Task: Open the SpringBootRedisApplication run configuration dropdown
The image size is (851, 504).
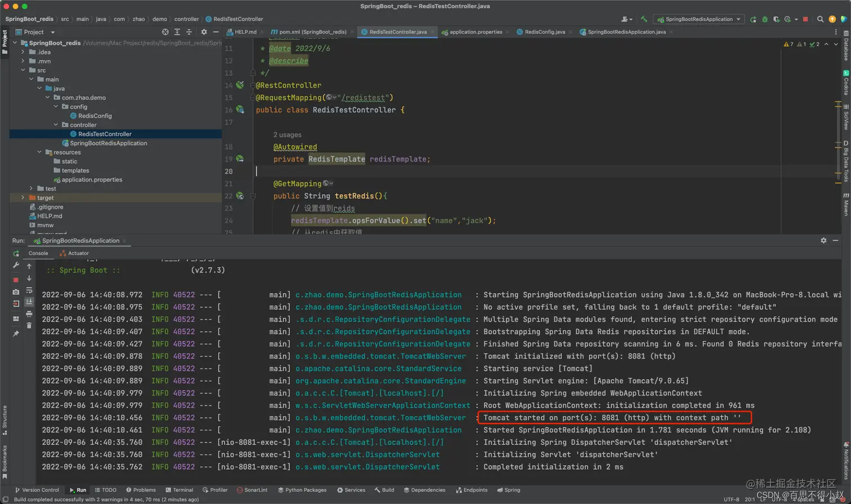Action: tap(698, 19)
